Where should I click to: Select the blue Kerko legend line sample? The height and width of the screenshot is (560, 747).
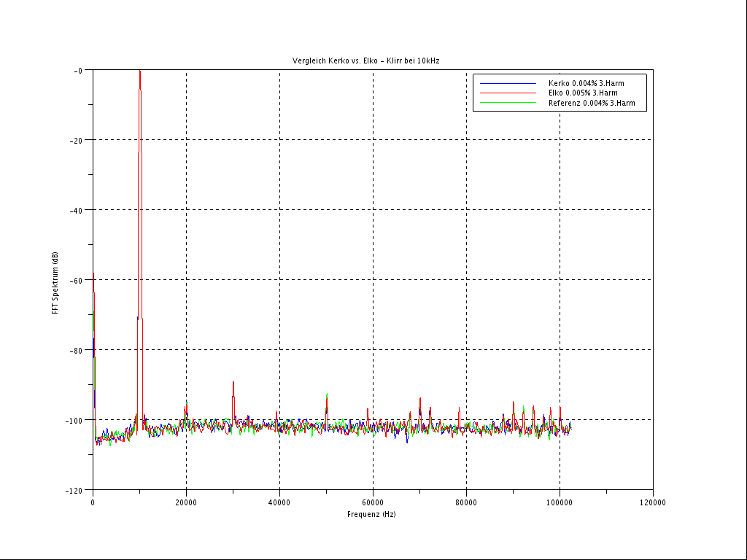tap(508, 84)
